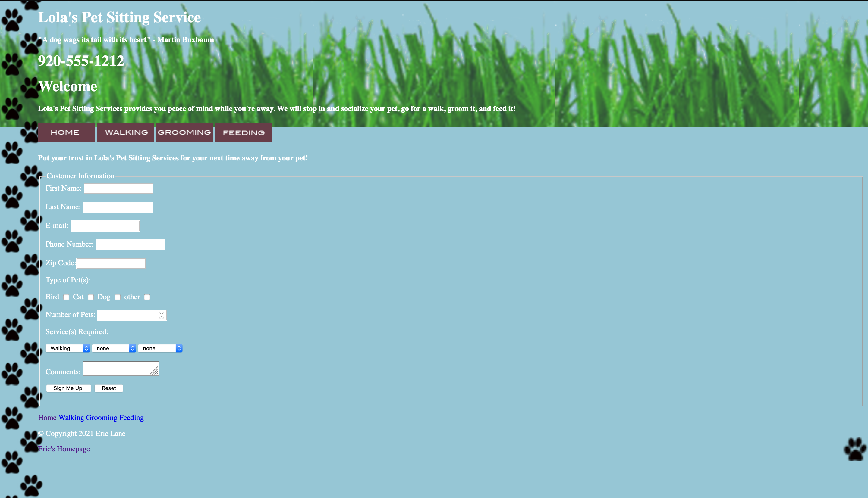This screenshot has height=498, width=868.
Task: Expand the Walking service dropdown
Action: point(68,348)
